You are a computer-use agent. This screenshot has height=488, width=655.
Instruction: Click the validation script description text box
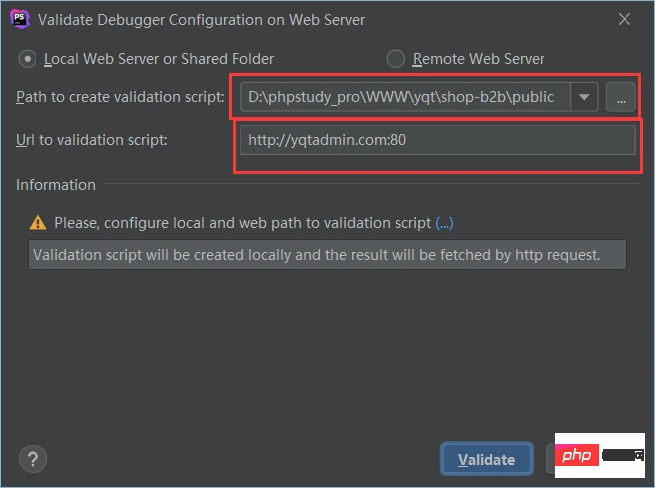pyautogui.click(x=327, y=255)
